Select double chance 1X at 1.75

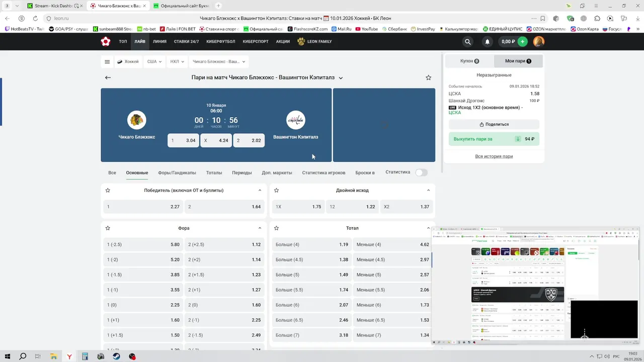pos(298,207)
